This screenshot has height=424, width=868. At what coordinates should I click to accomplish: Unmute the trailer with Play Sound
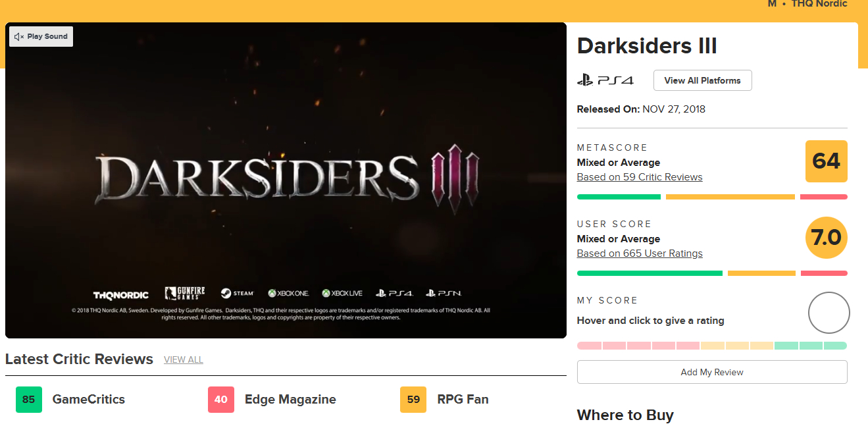(x=41, y=37)
